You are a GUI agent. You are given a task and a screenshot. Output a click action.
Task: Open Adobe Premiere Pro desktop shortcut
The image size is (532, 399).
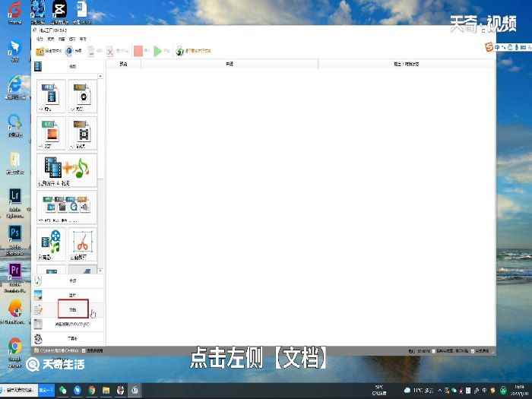click(x=14, y=271)
